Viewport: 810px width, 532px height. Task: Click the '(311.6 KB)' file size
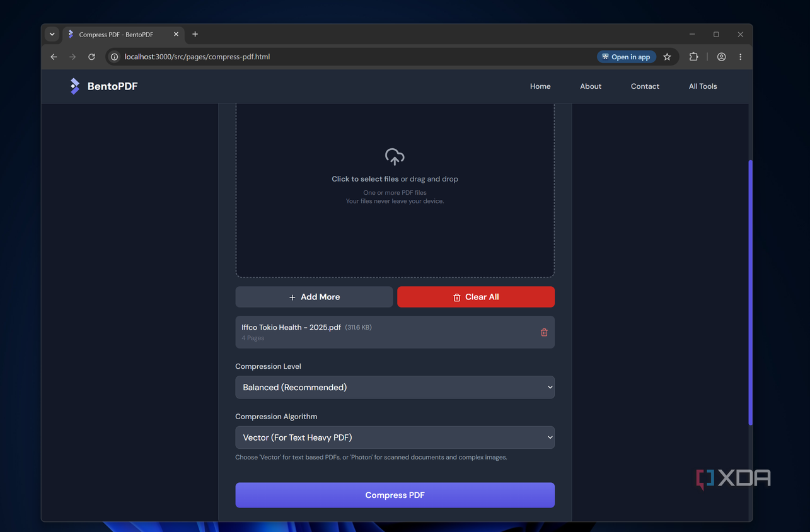coord(358,327)
